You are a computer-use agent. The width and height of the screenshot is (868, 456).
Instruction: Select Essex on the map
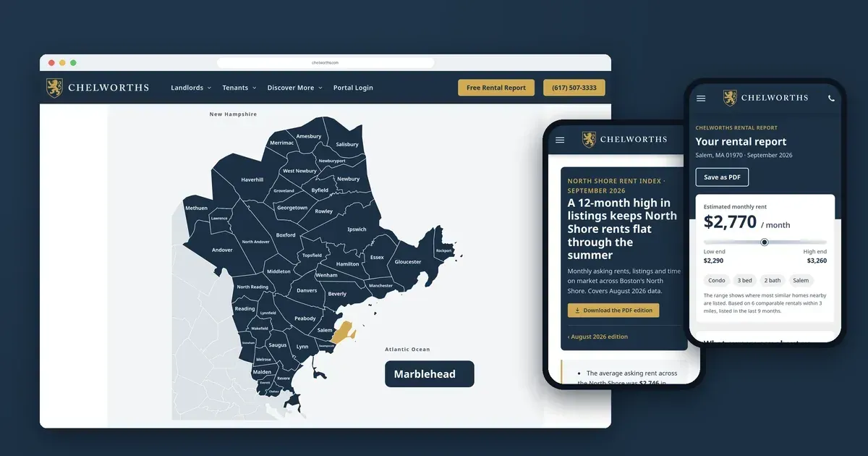[x=377, y=257]
